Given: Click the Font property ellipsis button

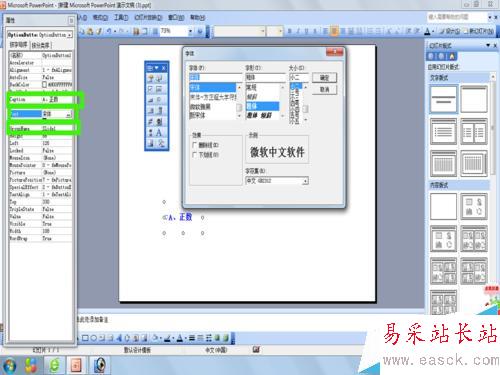Looking at the screenshot, I should click(x=68, y=114).
